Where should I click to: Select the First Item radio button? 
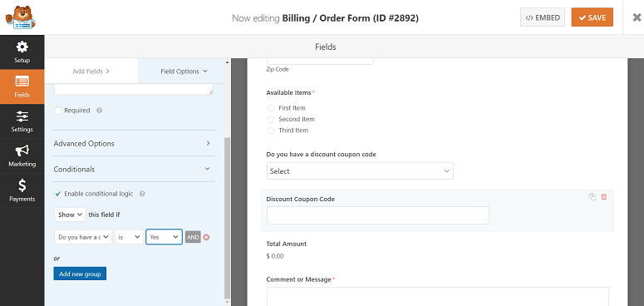tap(271, 108)
